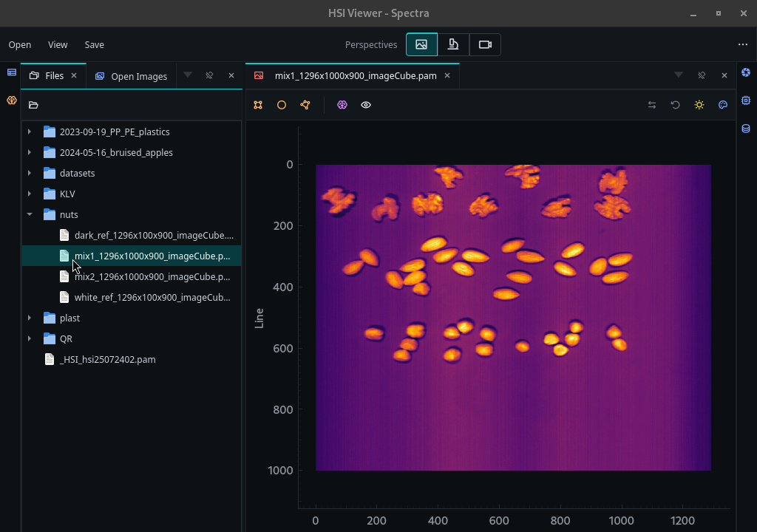Click the hyperspectral nuts image

513,317
